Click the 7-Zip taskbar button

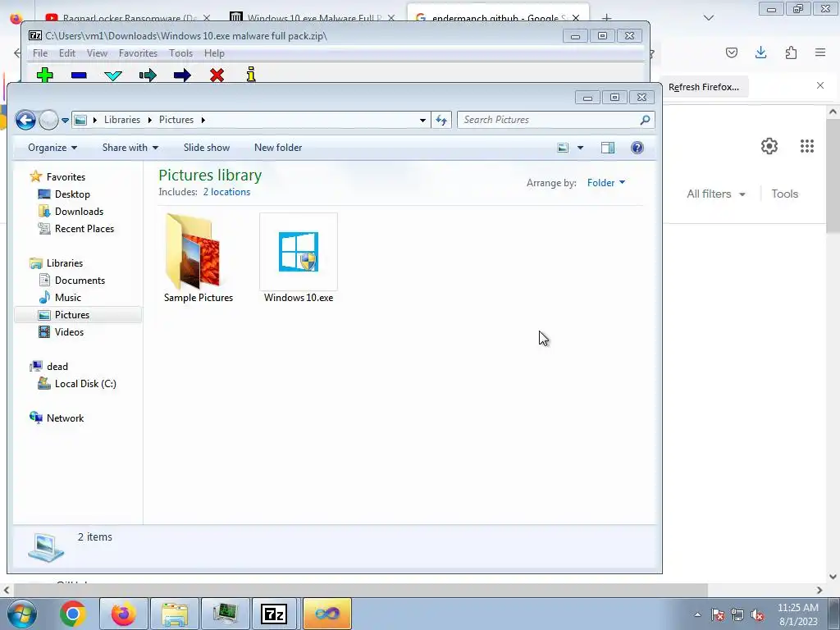coord(274,614)
